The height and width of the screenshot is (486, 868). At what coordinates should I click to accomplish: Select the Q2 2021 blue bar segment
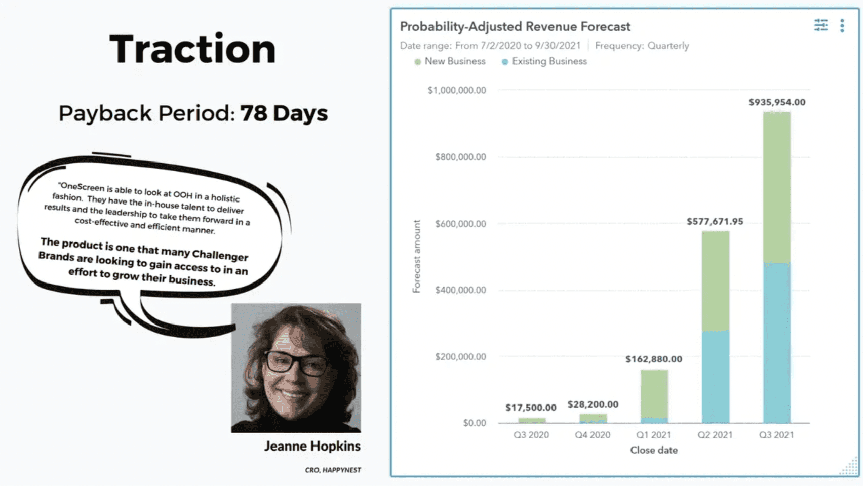click(715, 377)
